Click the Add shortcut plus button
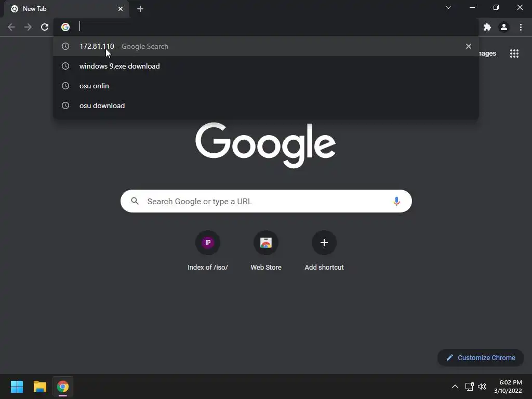Viewport: 532px width, 399px height. [324, 243]
